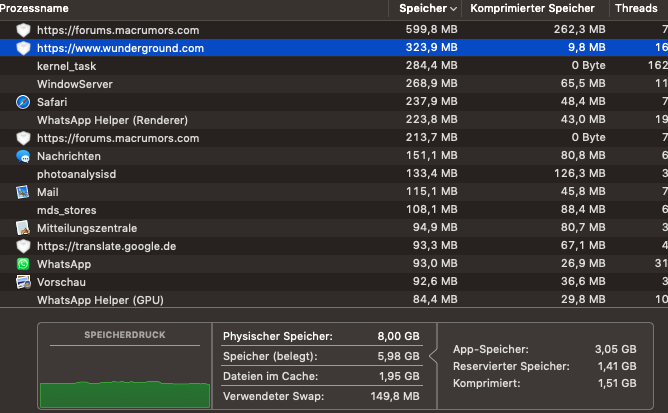Click the 262,3 MB compressed memory value
This screenshot has height=413, width=668.
(x=579, y=29)
